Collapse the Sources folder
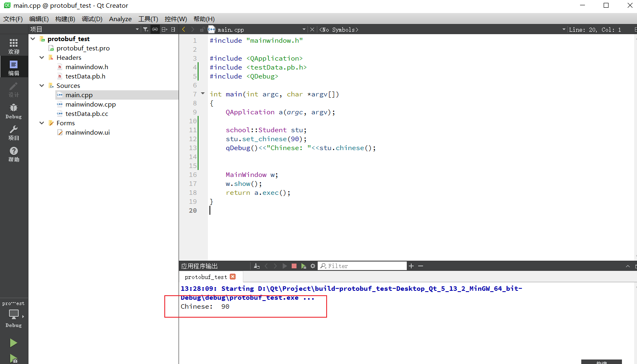This screenshot has height=364, width=637. tap(41, 85)
